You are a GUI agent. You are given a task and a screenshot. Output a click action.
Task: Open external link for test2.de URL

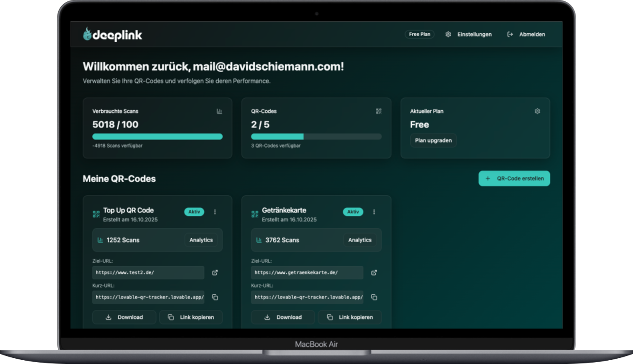tap(215, 272)
